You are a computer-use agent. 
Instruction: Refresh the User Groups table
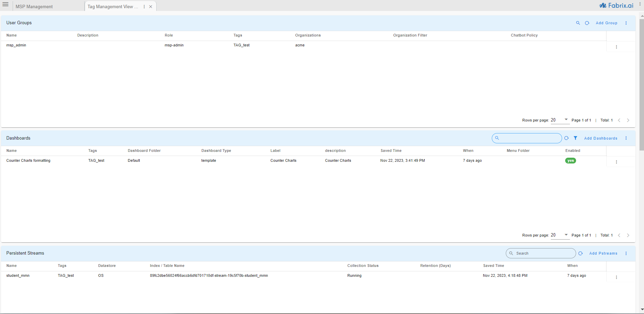point(587,23)
